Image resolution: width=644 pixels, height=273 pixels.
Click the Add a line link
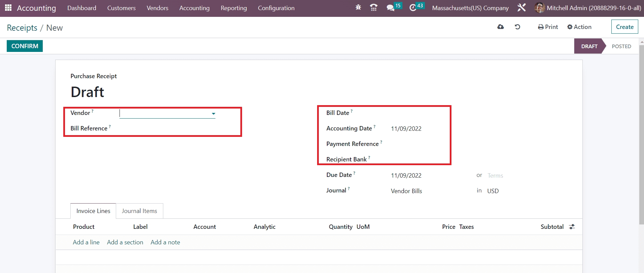pyautogui.click(x=86, y=242)
